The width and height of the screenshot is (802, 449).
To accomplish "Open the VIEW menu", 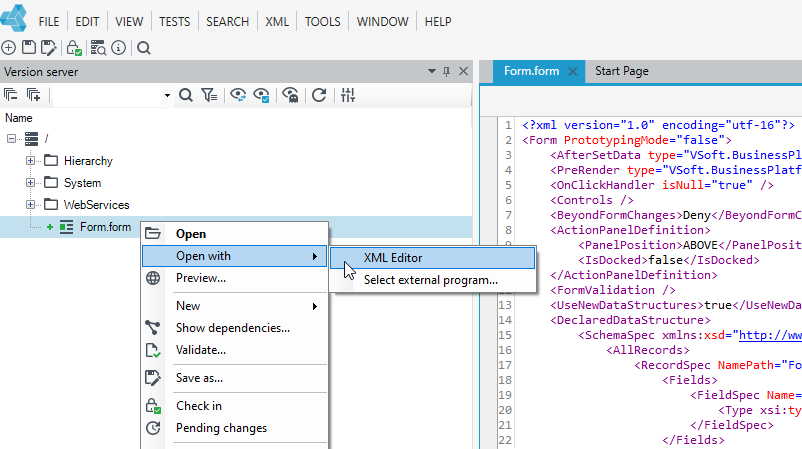I will click(129, 22).
